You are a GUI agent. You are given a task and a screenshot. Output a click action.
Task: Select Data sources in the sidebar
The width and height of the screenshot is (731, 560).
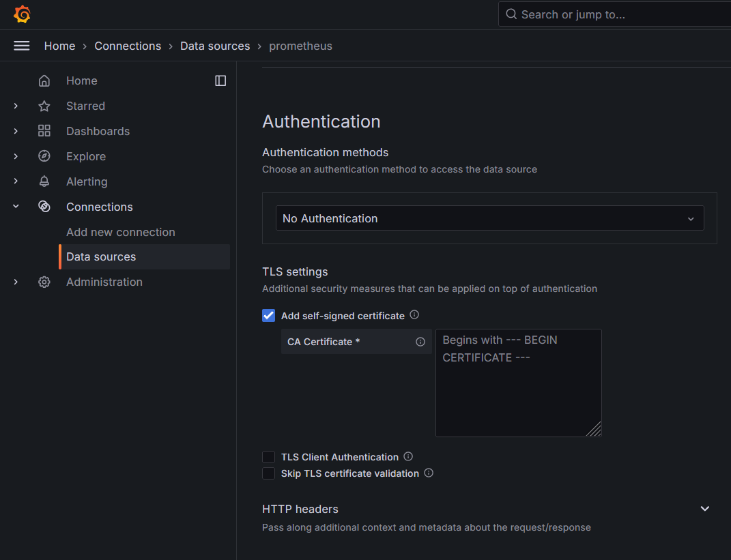point(101,256)
